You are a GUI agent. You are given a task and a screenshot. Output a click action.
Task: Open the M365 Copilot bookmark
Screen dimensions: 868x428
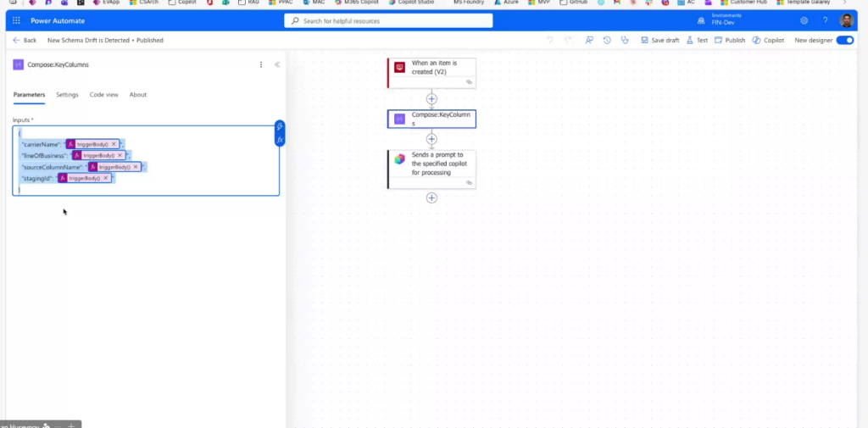tap(355, 3)
